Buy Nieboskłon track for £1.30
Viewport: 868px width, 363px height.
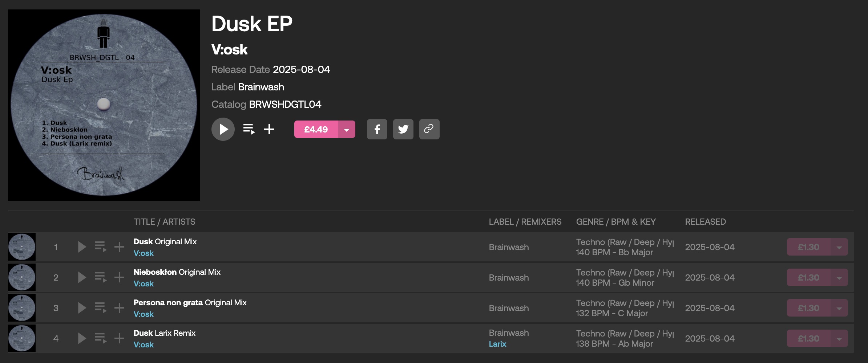tap(808, 278)
